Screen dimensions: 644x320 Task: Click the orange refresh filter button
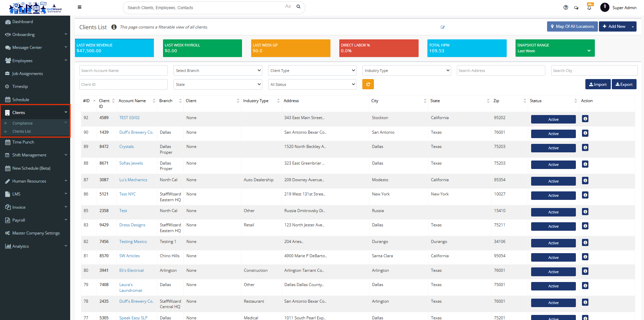[x=368, y=84]
